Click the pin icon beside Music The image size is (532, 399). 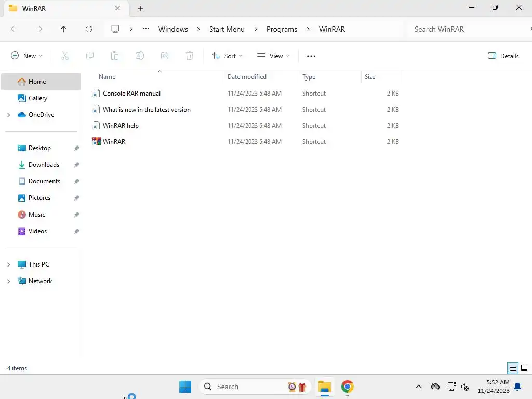[x=77, y=215]
